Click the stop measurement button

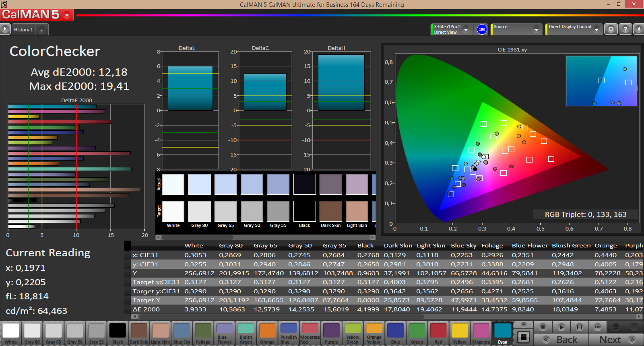click(x=543, y=327)
